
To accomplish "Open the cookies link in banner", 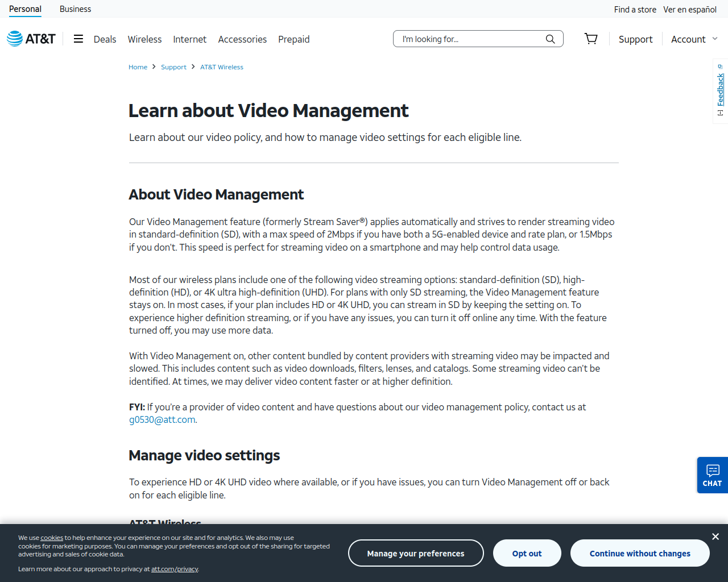I will (x=52, y=538).
